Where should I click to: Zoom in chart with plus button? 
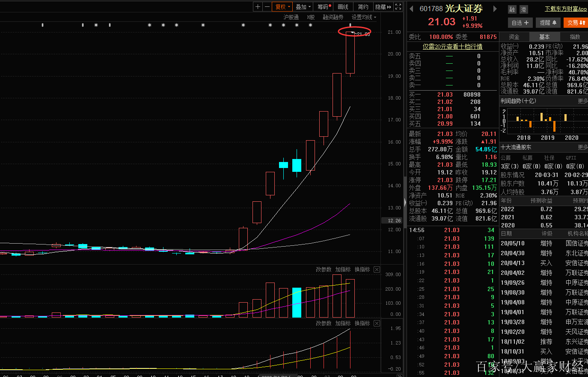pyautogui.click(x=258, y=7)
